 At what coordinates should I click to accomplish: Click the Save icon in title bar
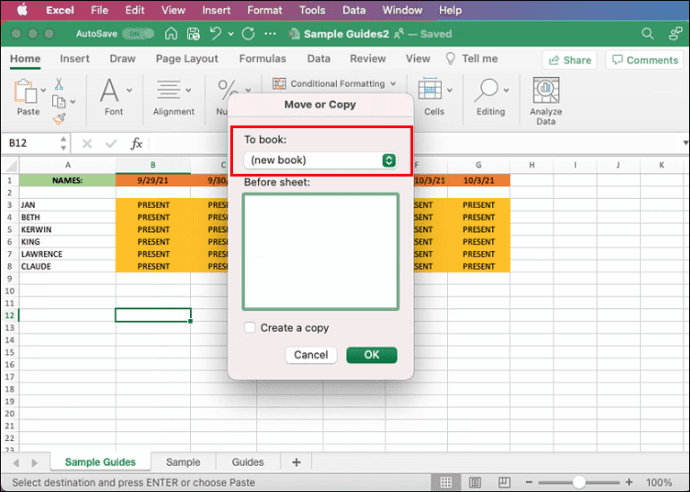pos(193,33)
